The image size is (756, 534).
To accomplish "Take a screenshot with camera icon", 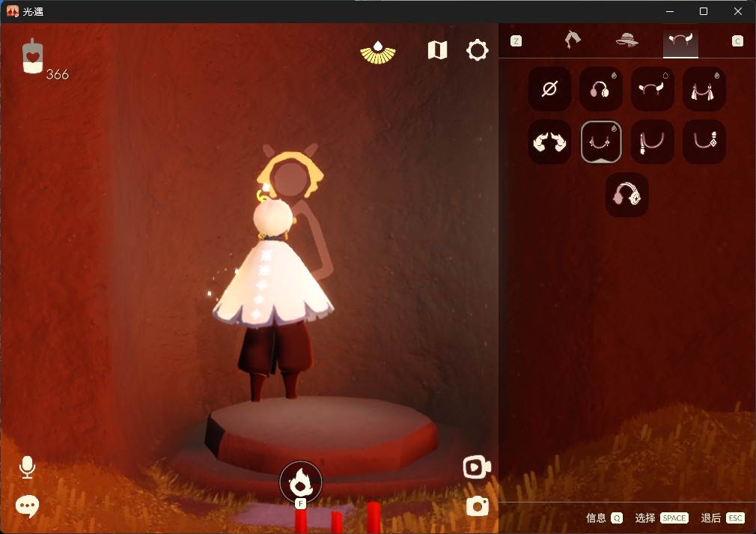I will [x=478, y=506].
